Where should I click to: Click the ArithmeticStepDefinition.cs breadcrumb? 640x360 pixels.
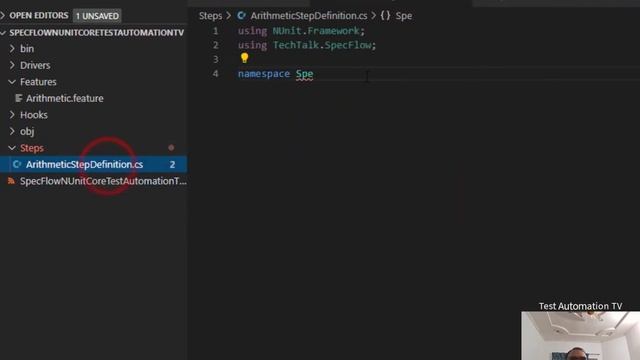309,16
